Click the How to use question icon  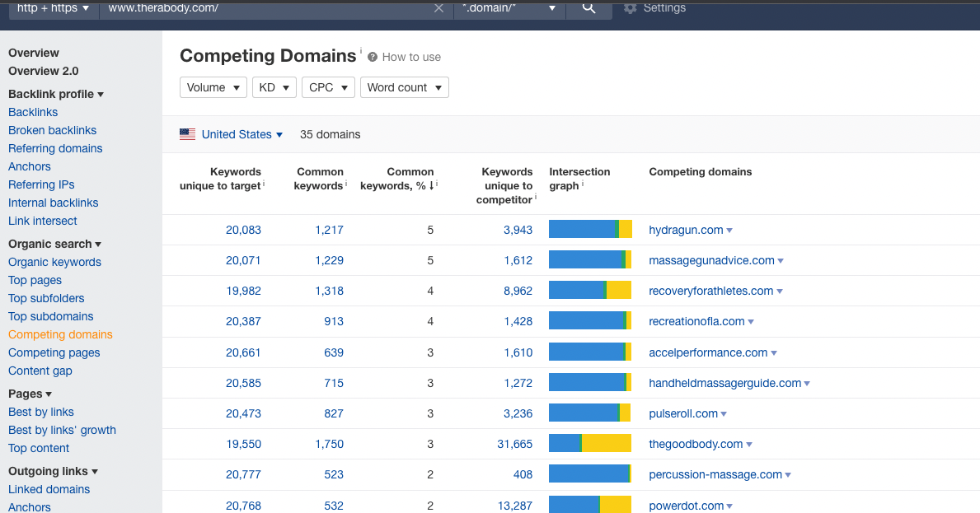tap(373, 57)
